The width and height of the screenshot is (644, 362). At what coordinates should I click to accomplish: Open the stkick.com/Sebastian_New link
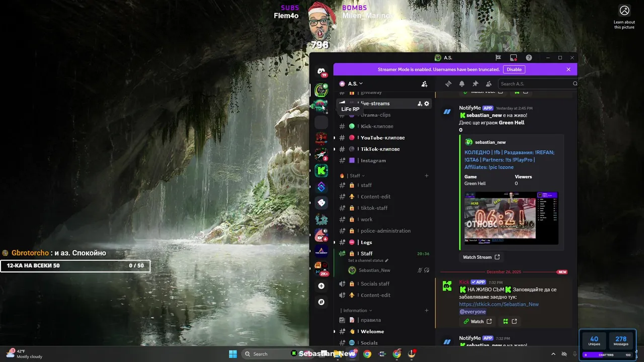[499, 304]
